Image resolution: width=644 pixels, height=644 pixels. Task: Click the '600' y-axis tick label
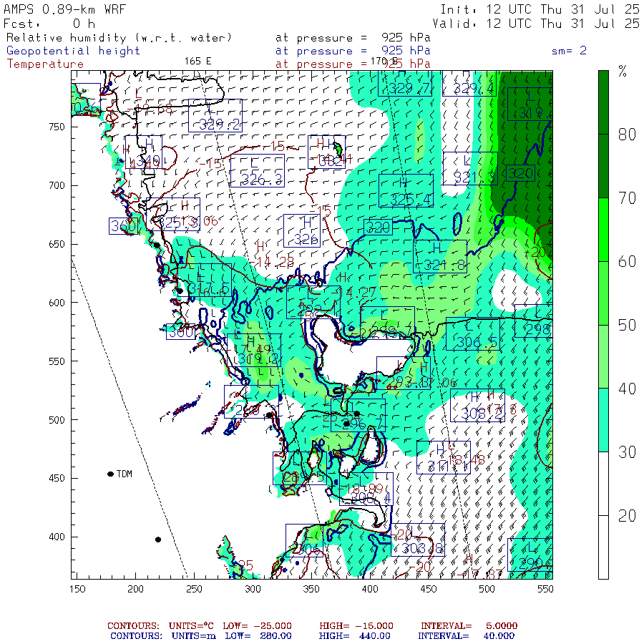point(57,303)
